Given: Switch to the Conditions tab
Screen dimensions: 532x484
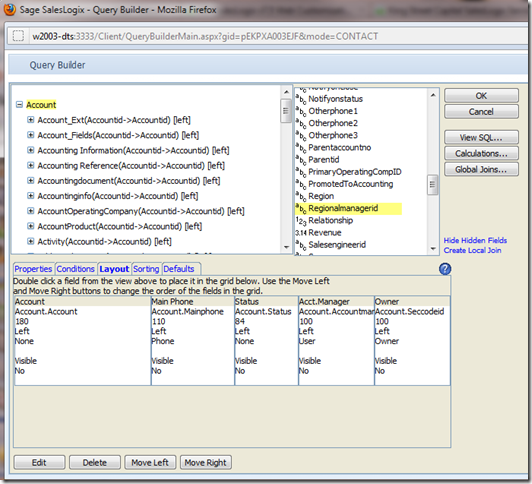Looking at the screenshot, I should (x=75, y=269).
